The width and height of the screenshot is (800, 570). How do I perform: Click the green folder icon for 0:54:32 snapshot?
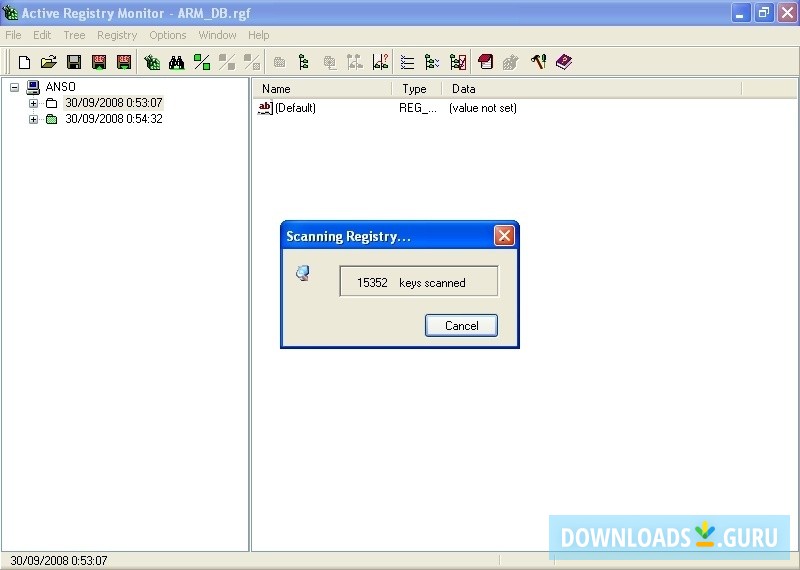click(52, 119)
